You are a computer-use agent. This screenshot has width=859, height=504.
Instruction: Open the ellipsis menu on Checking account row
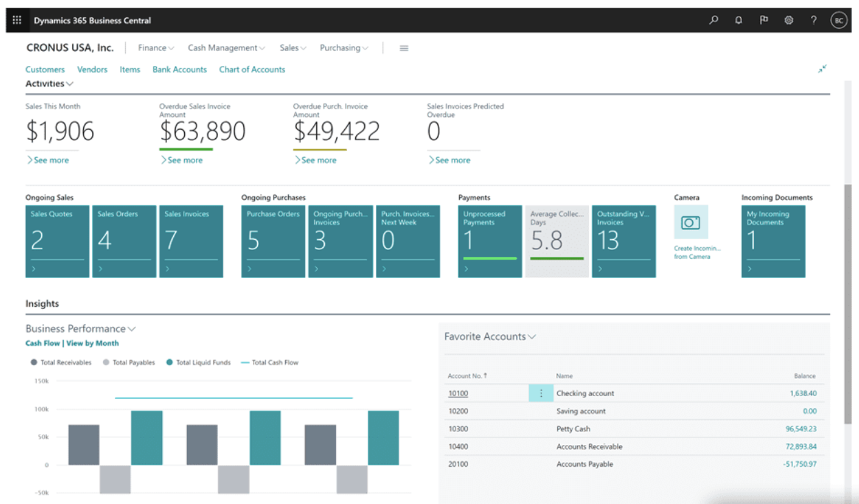pos(540,393)
